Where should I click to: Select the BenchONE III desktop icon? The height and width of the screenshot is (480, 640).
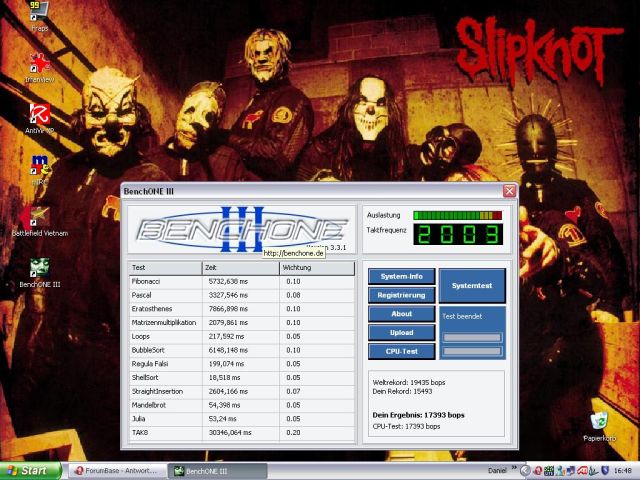40,273
